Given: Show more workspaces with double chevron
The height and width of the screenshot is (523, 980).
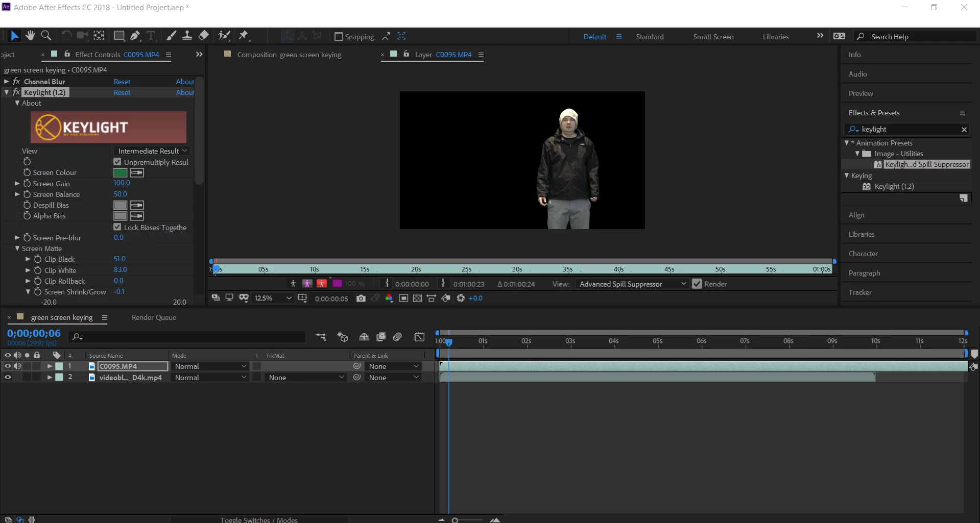Looking at the screenshot, I should pos(820,36).
